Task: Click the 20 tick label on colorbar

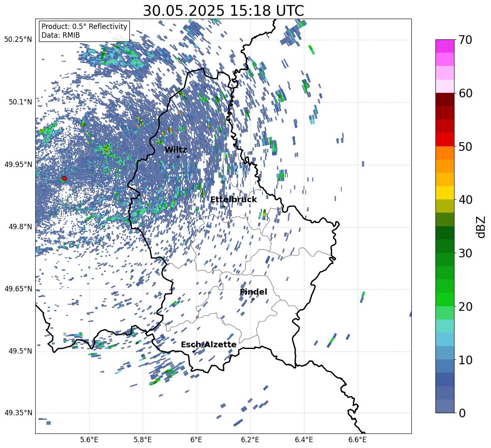Action: click(x=465, y=307)
